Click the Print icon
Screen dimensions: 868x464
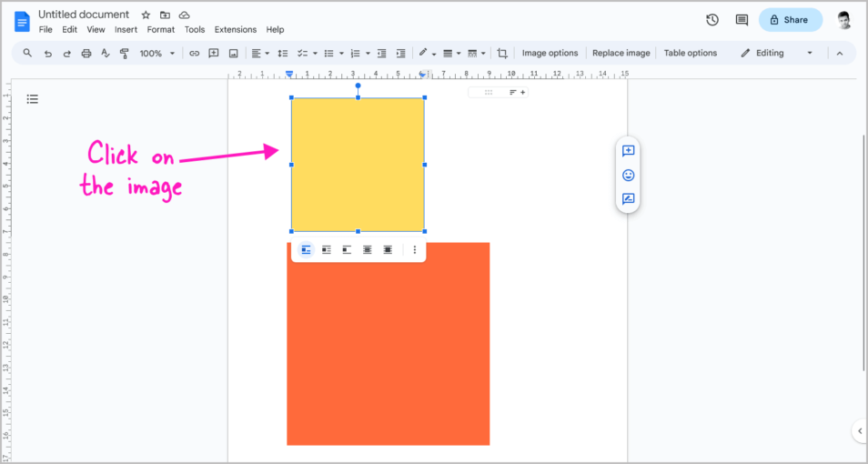[x=86, y=54]
